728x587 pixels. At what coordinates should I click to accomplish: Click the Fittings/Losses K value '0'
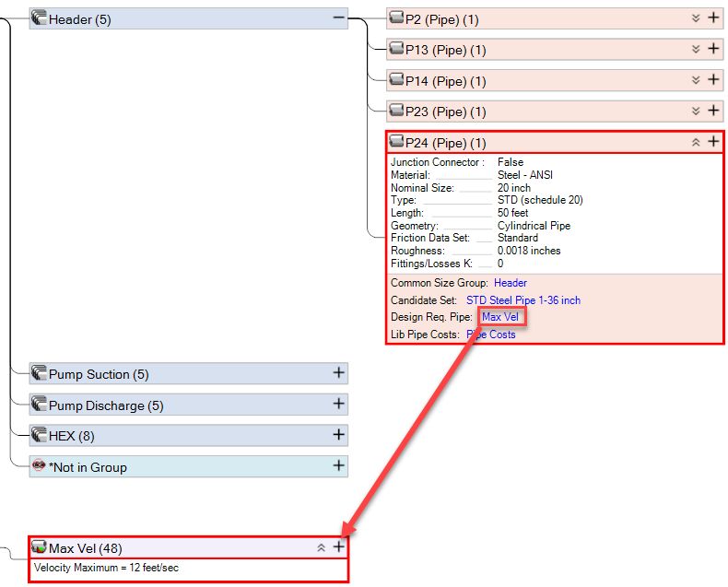click(500, 264)
